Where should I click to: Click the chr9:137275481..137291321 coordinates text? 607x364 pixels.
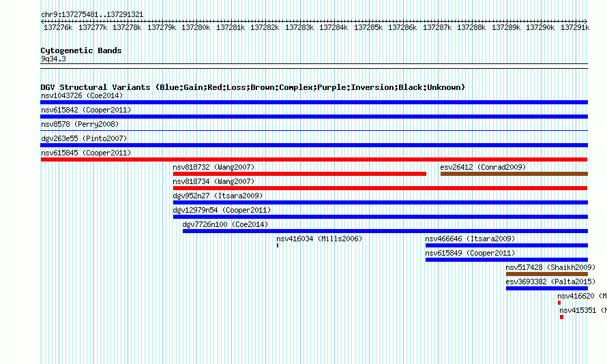coord(92,14)
